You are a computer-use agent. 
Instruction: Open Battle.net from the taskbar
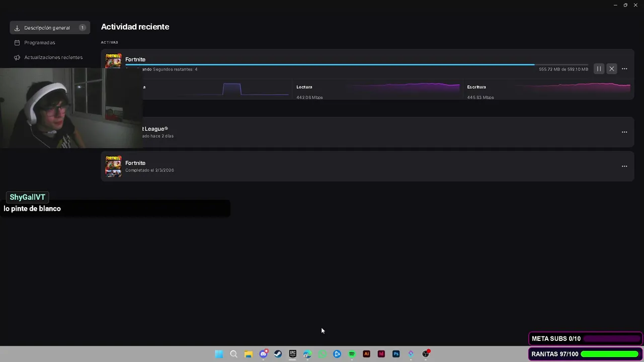coord(337,354)
